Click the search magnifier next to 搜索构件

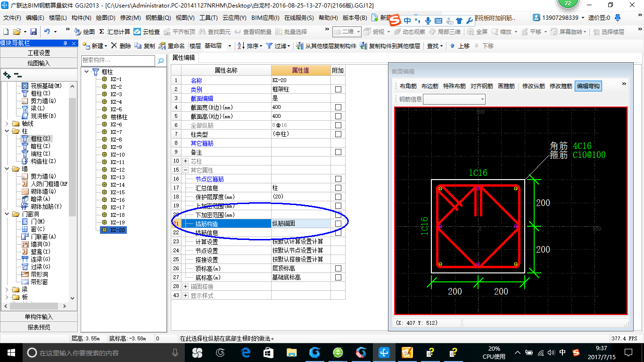pyautogui.click(x=161, y=61)
